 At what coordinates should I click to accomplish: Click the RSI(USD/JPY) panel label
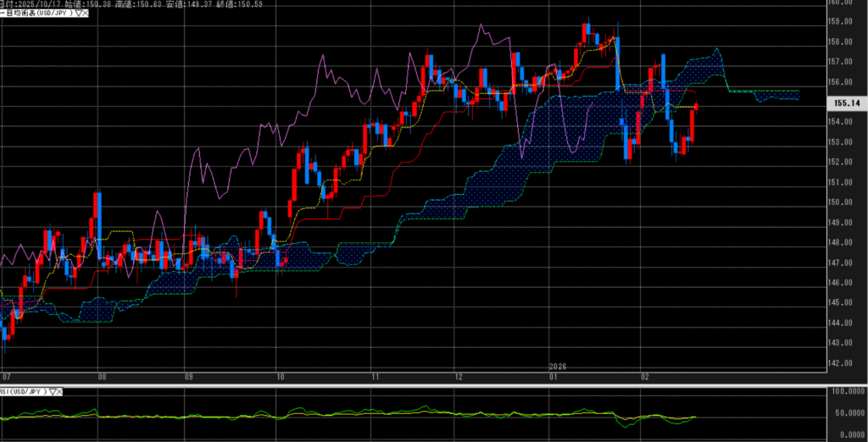(x=24, y=392)
